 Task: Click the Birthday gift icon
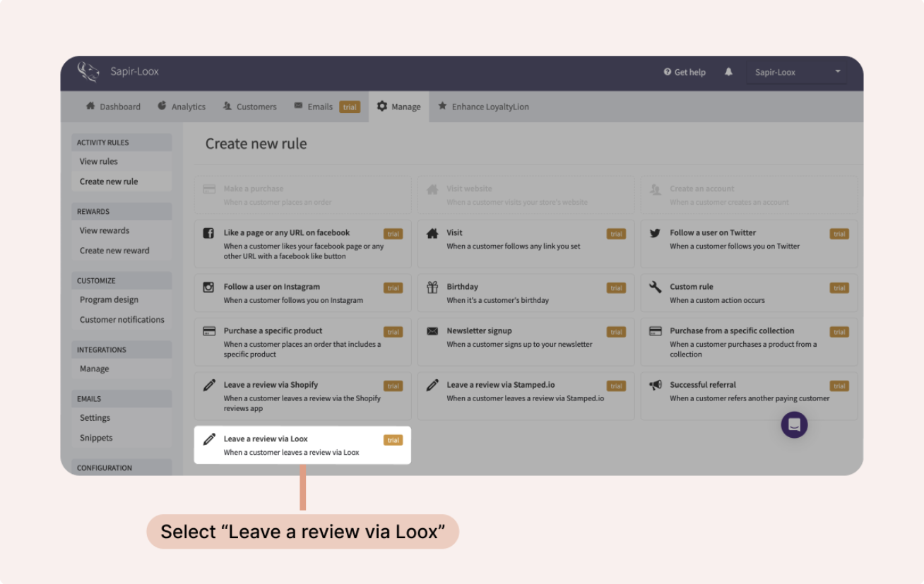(432, 287)
